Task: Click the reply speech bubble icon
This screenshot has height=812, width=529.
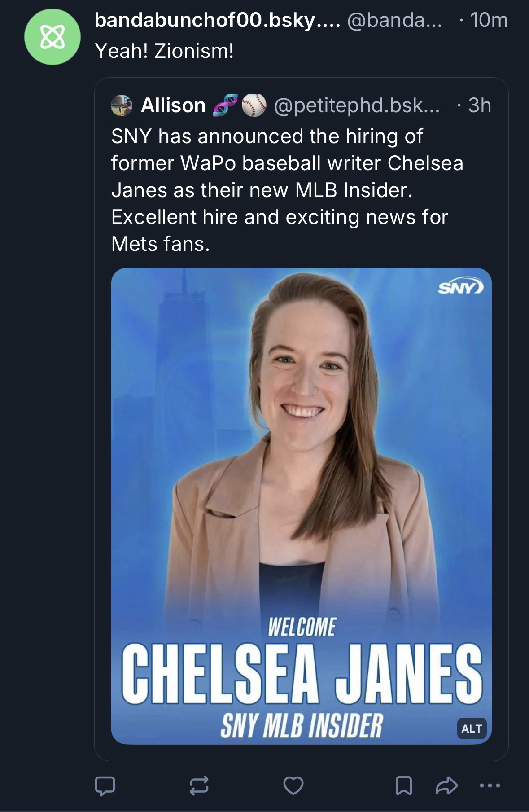Action: tap(105, 786)
